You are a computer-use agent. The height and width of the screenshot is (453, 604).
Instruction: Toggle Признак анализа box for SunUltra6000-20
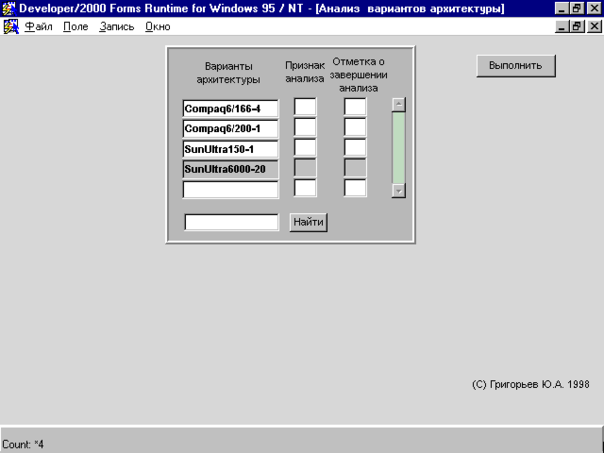pyautogui.click(x=305, y=168)
